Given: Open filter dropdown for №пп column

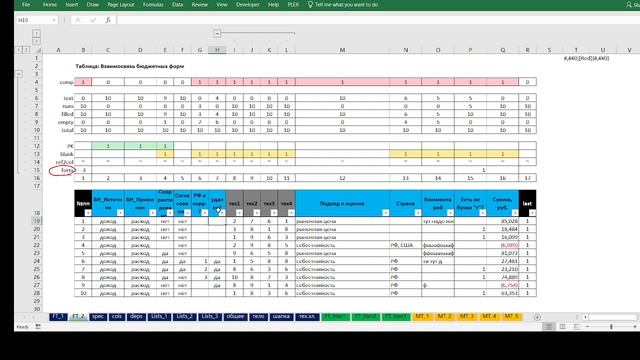Looking at the screenshot, I should tap(88, 213).
